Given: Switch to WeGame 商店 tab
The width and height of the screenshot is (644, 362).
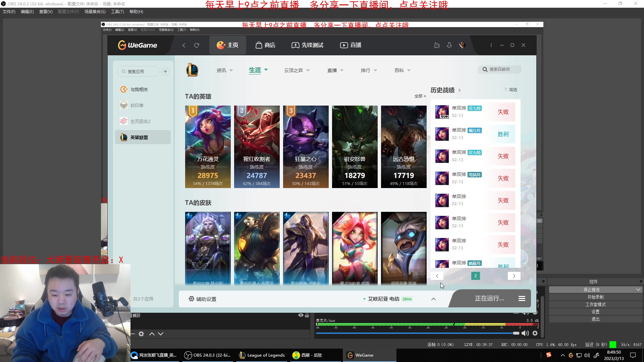Looking at the screenshot, I should [265, 45].
